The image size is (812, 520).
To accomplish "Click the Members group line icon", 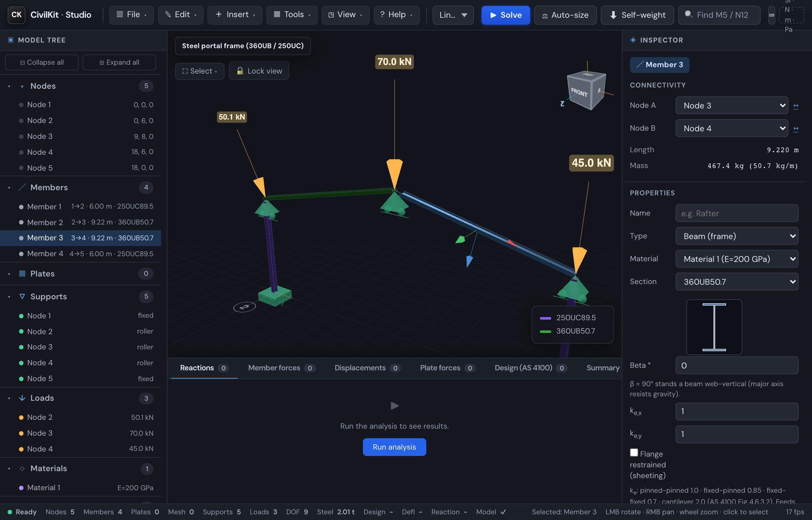I will click(22, 187).
